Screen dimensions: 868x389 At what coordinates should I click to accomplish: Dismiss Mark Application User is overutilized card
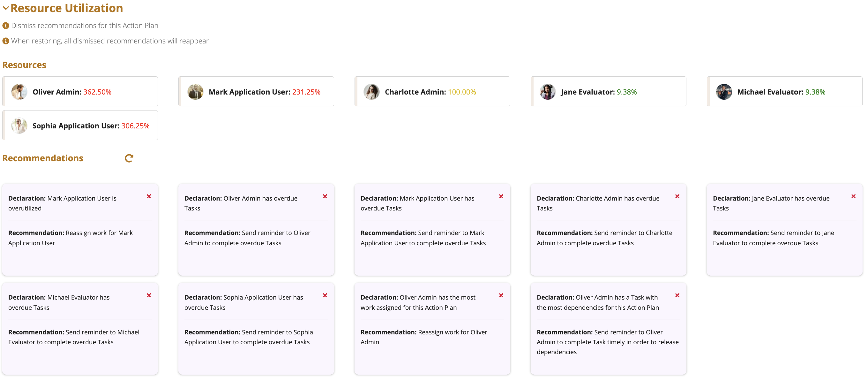click(x=149, y=196)
